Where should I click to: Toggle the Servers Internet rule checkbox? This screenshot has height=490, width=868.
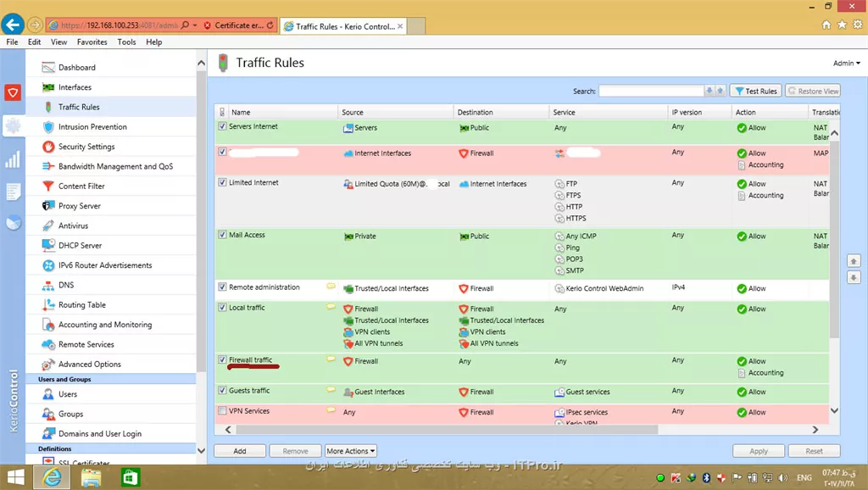click(222, 126)
